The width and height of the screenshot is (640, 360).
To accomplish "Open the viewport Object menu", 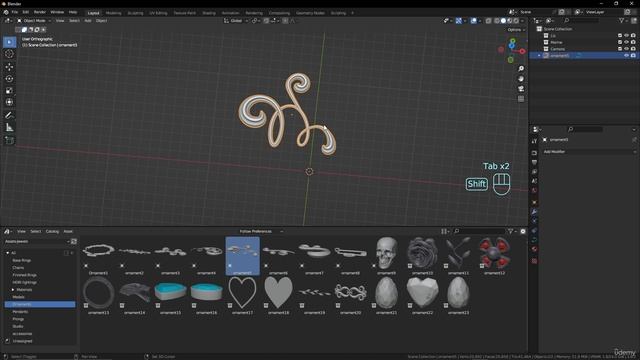I will click(101, 21).
